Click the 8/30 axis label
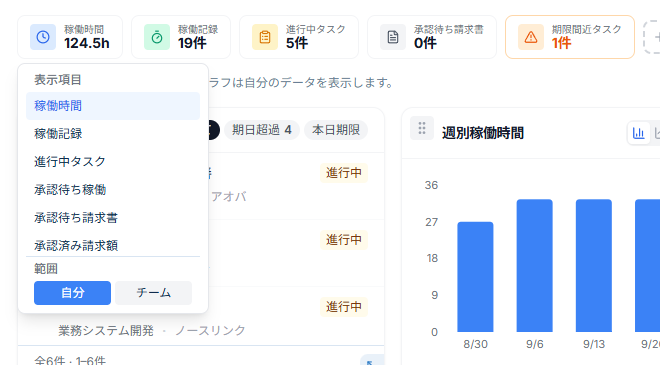This screenshot has width=660, height=365. (475, 344)
